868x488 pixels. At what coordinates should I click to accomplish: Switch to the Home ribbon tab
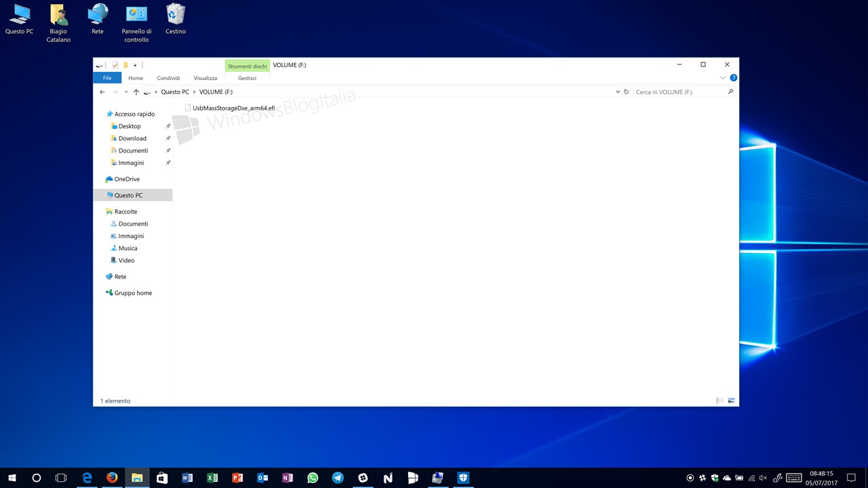pyautogui.click(x=136, y=78)
